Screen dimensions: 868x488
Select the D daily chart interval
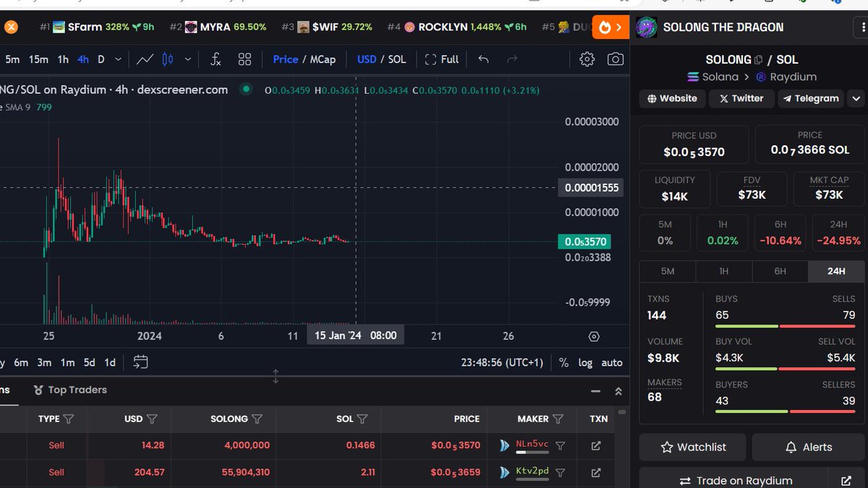tap(101, 59)
